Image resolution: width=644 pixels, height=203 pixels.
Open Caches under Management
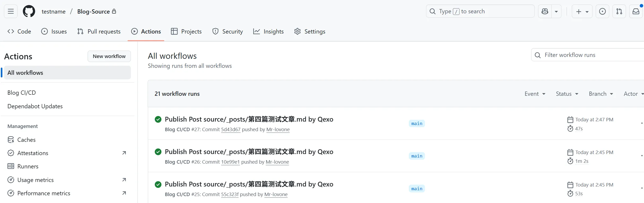pos(26,140)
